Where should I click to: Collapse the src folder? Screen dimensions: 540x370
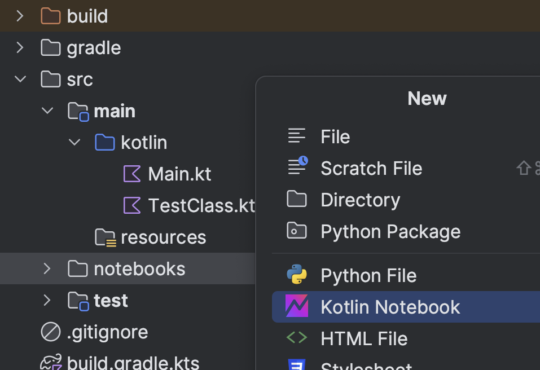point(20,79)
